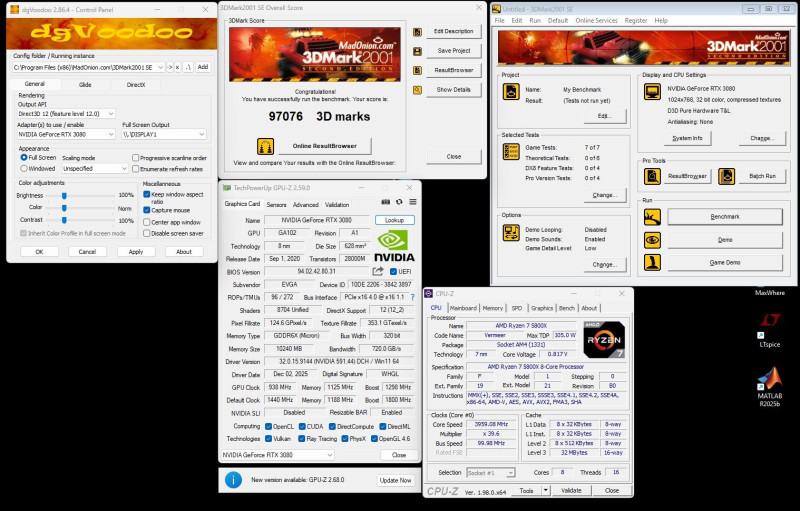800x511 pixels.
Task: Click the Batch Run icon
Action: point(727,176)
